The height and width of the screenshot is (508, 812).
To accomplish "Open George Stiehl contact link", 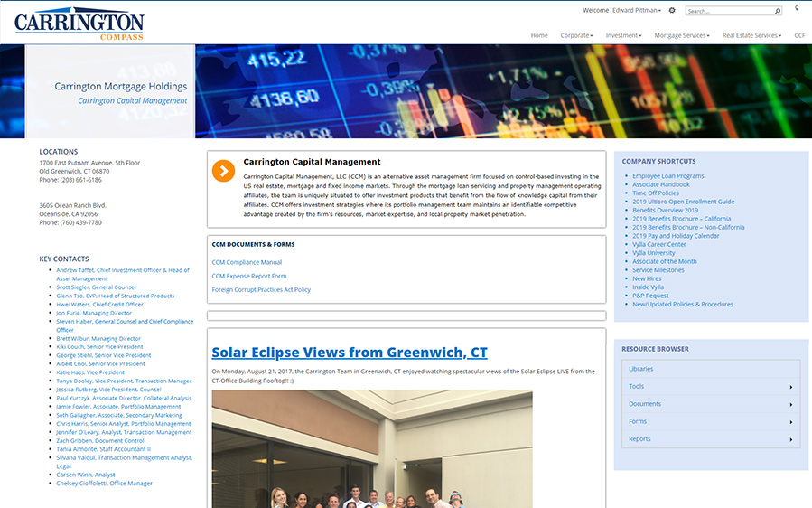I will (104, 355).
